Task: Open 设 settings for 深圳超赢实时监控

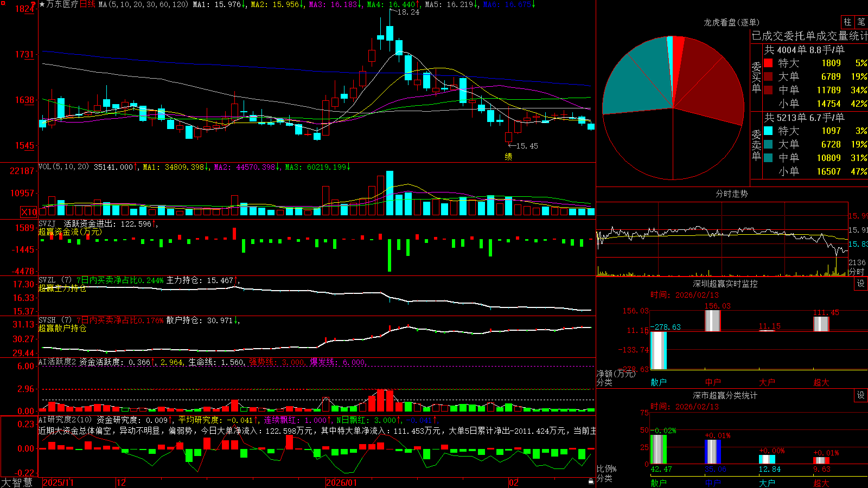Action: (861, 284)
